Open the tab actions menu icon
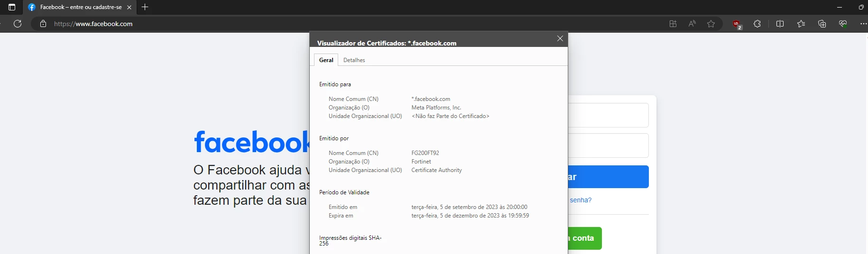868x254 pixels. tap(12, 7)
